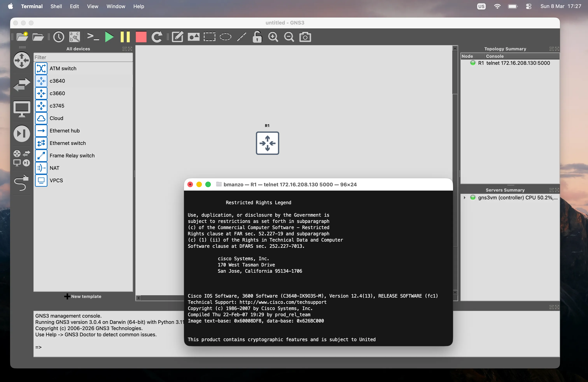
Task: Suspend all devices using the pause icon
Action: pos(125,37)
